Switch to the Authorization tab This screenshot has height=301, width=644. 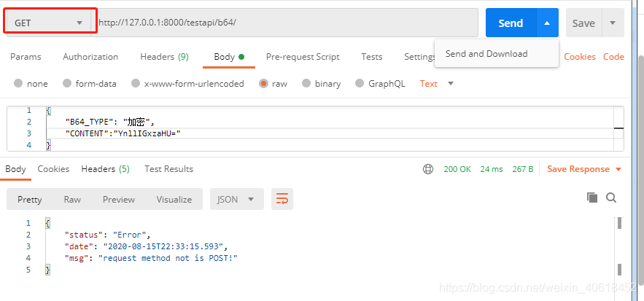(90, 57)
